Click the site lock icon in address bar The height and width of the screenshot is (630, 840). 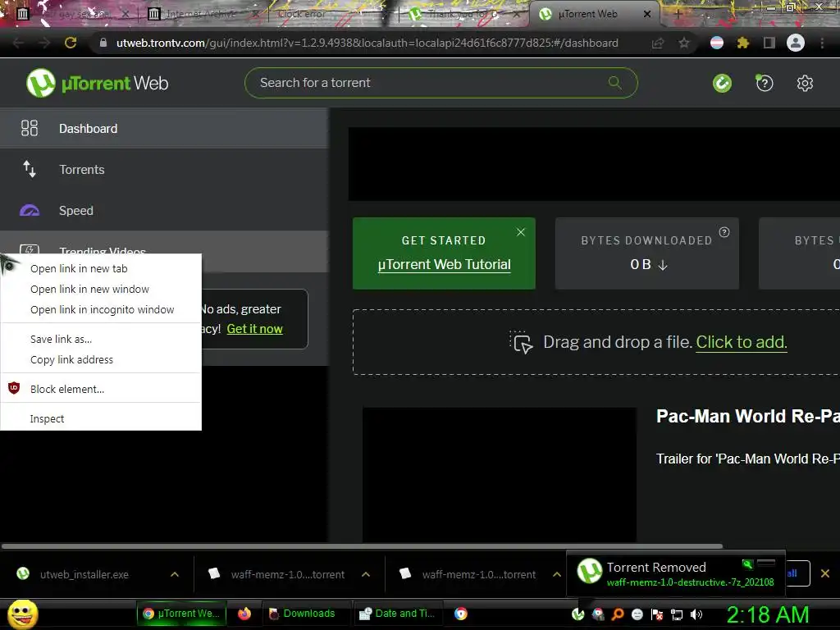tap(103, 43)
